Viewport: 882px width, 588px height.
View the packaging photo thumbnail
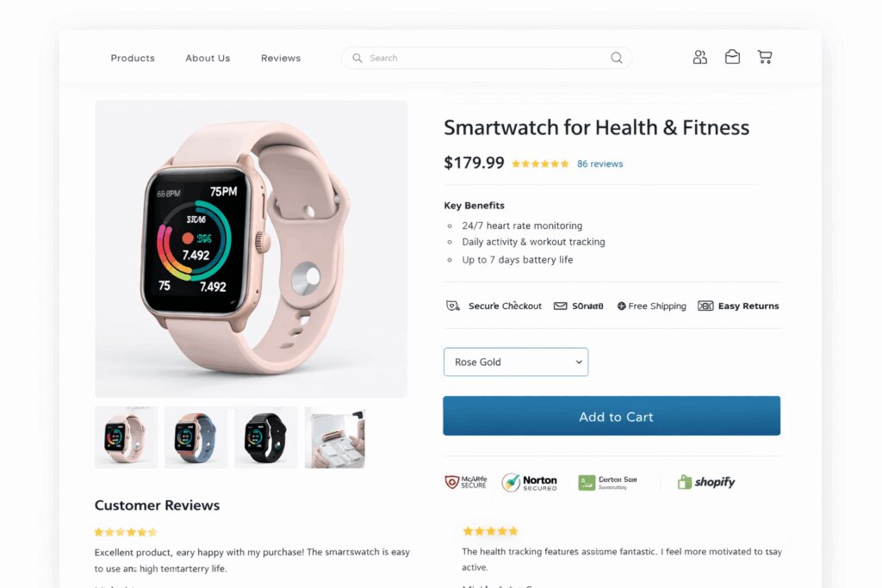pos(335,437)
